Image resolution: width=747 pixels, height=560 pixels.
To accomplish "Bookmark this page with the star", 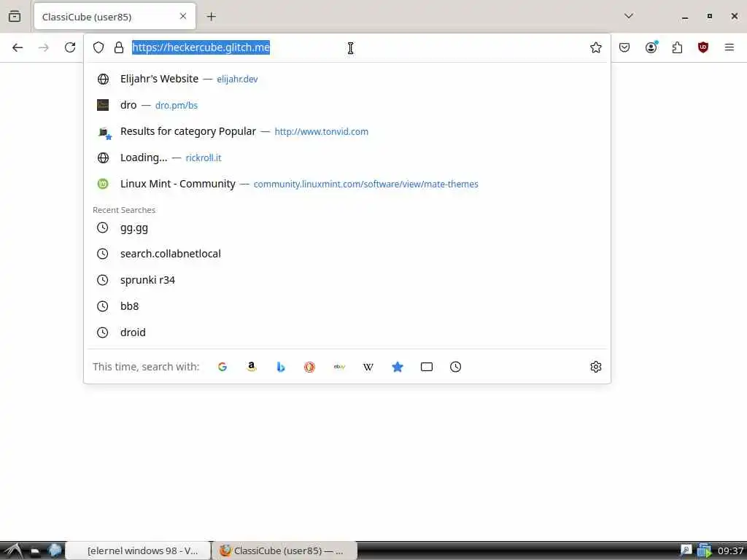I will pyautogui.click(x=595, y=47).
